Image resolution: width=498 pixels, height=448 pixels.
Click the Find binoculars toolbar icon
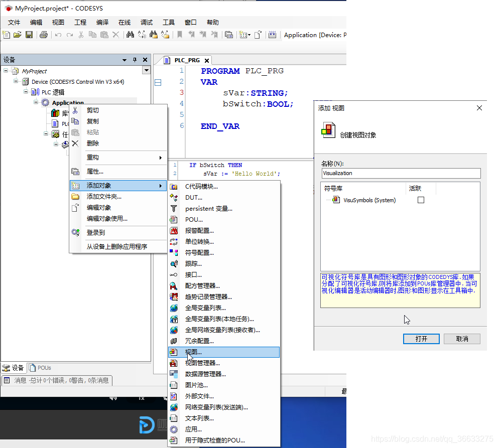(130, 35)
